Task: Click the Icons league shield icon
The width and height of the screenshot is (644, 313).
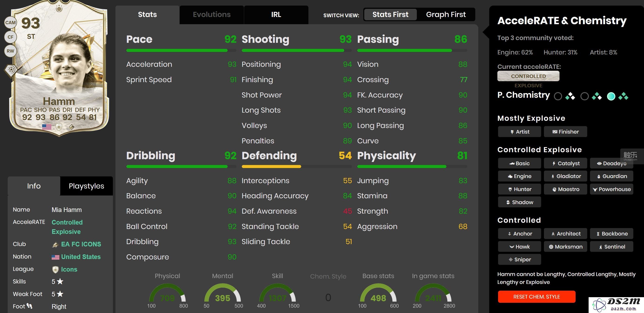Action: click(55, 269)
